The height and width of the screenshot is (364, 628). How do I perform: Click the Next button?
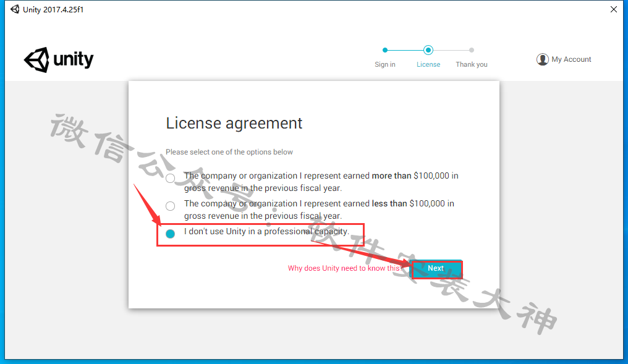pyautogui.click(x=436, y=269)
